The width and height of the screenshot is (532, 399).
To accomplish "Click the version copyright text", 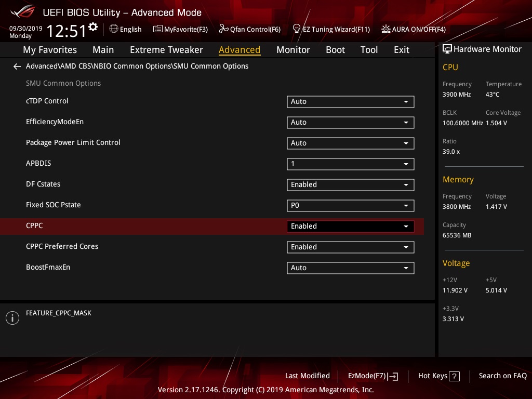I will coord(265,390).
